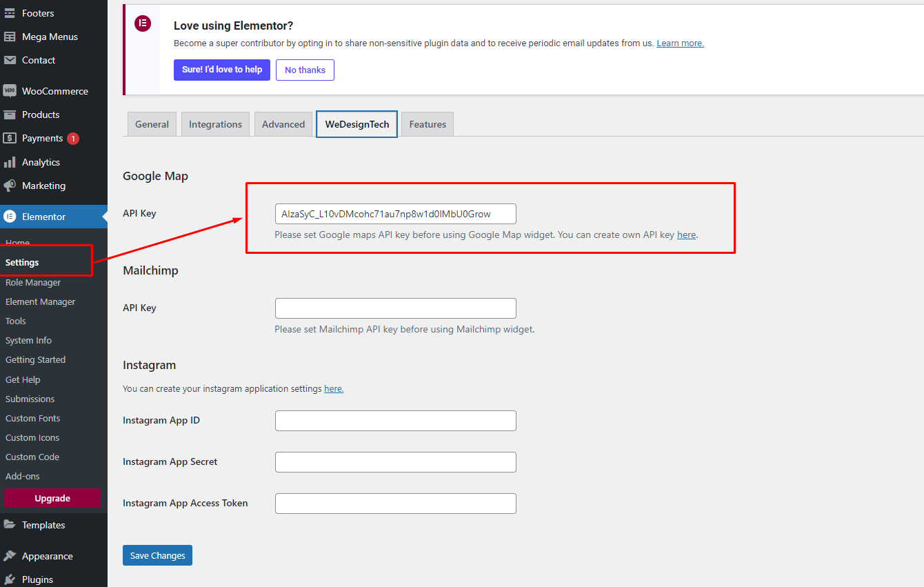The image size is (924, 587).
Task: Open Getting Started submenu
Action: pyautogui.click(x=35, y=359)
